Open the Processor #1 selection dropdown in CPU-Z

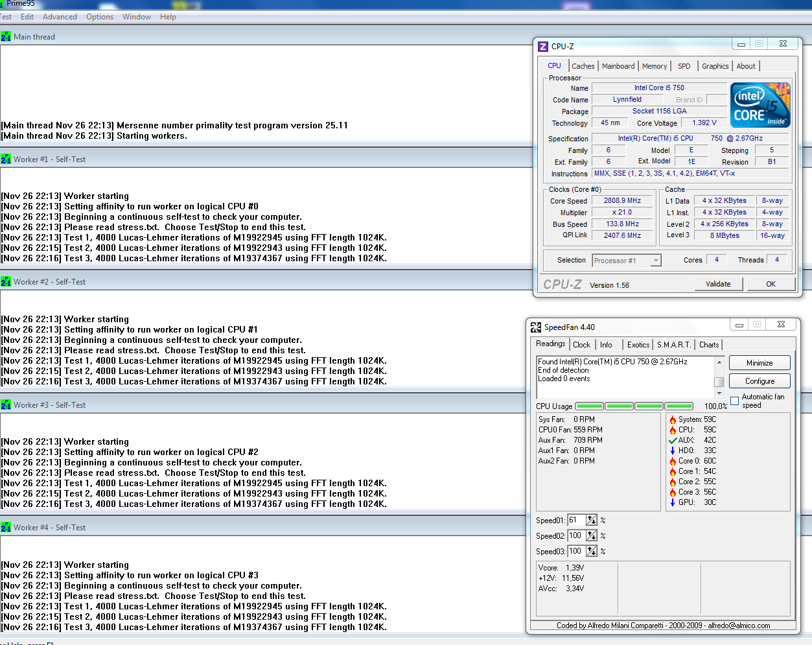click(656, 261)
